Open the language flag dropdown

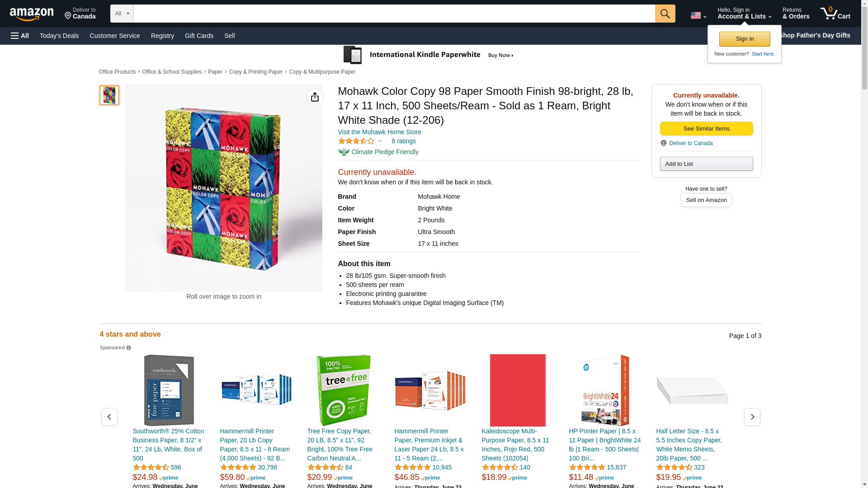[698, 15]
